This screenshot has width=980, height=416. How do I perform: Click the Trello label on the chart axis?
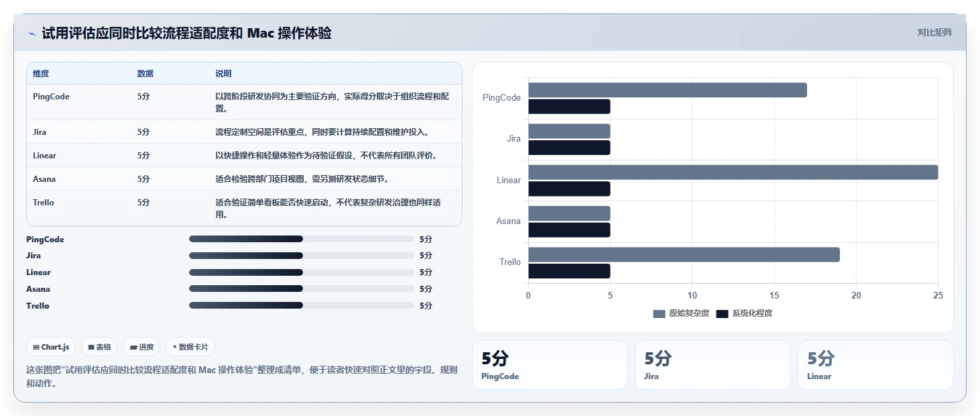(x=510, y=262)
